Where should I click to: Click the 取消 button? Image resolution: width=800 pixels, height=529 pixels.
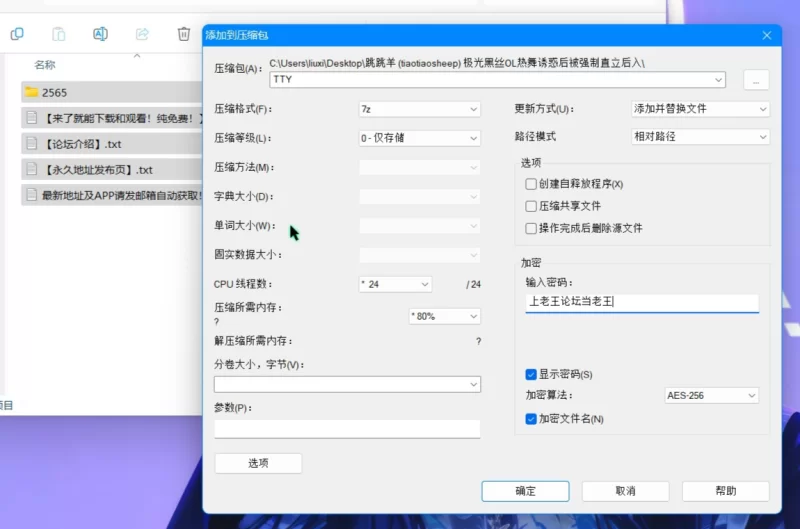(625, 491)
